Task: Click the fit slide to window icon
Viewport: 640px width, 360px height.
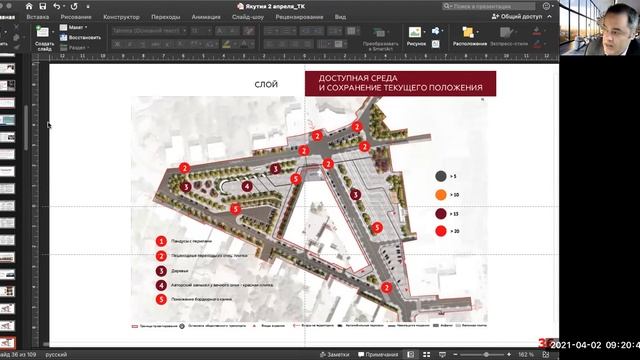Action: click(x=546, y=354)
